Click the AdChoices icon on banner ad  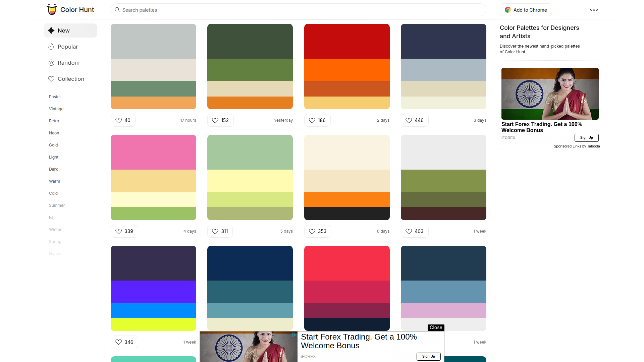pos(294,335)
